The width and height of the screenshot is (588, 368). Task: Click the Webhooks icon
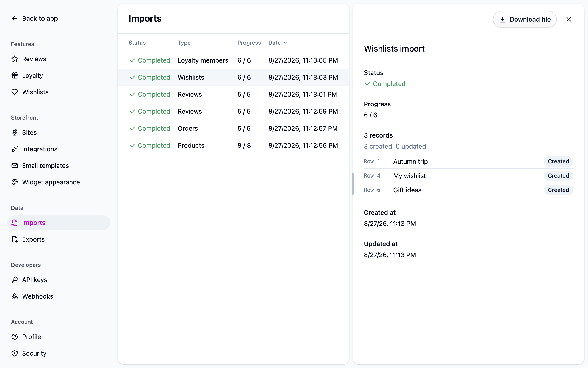[14, 296]
